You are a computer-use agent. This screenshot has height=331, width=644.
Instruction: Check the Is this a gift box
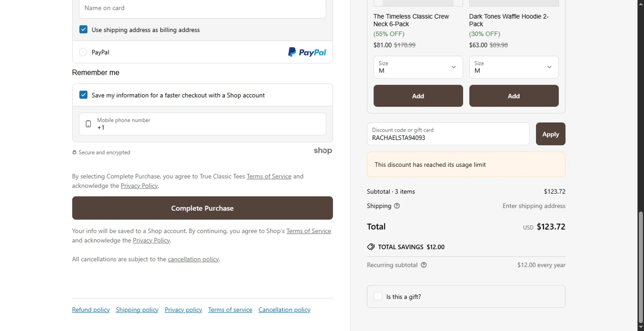coord(378,297)
